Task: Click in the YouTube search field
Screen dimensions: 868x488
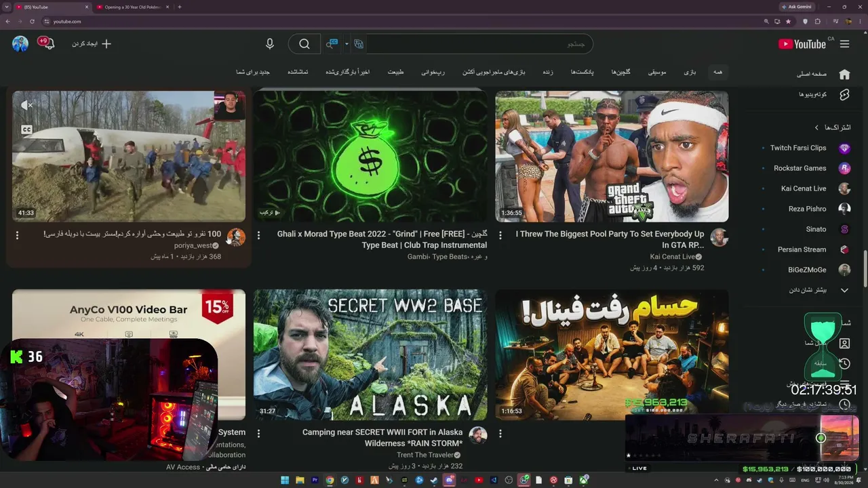Action: pos(479,44)
